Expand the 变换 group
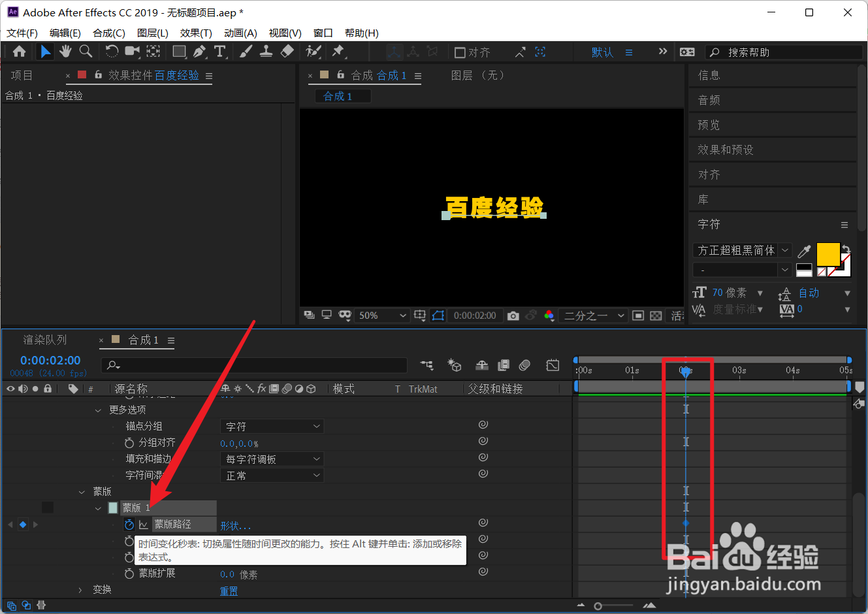Viewport: 868px width, 614px height. click(81, 590)
